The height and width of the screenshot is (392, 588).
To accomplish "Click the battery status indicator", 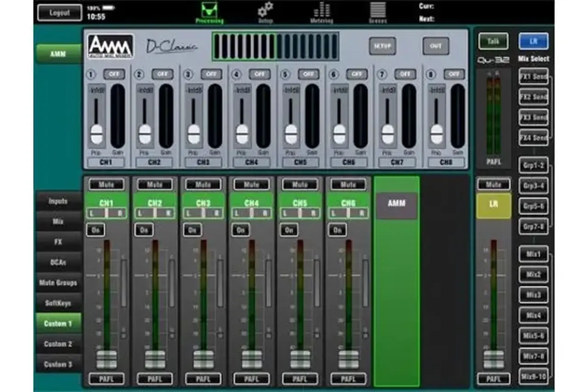I will (109, 8).
